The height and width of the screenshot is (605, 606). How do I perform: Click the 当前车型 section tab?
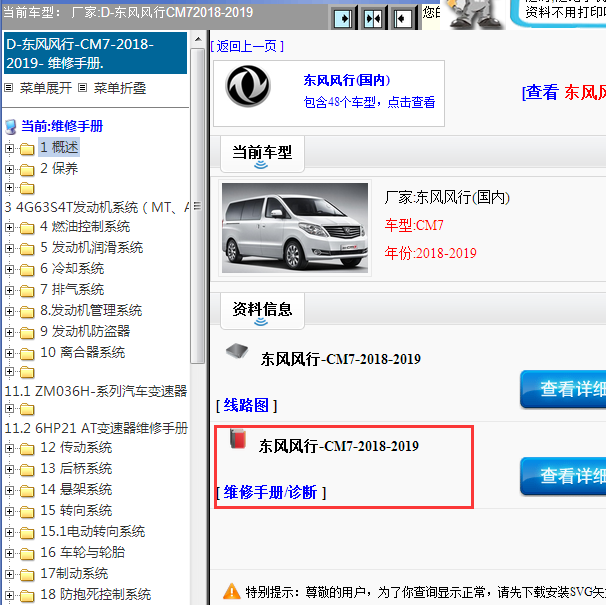point(262,154)
